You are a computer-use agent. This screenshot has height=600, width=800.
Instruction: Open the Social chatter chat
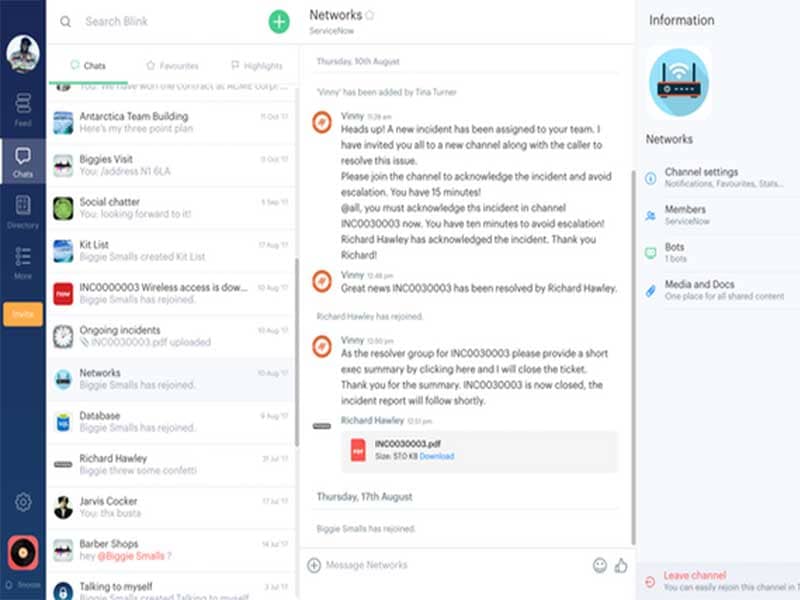(x=171, y=208)
